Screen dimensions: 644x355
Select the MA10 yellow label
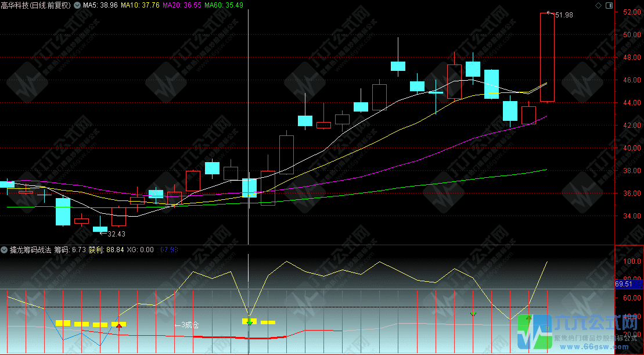click(x=141, y=5)
